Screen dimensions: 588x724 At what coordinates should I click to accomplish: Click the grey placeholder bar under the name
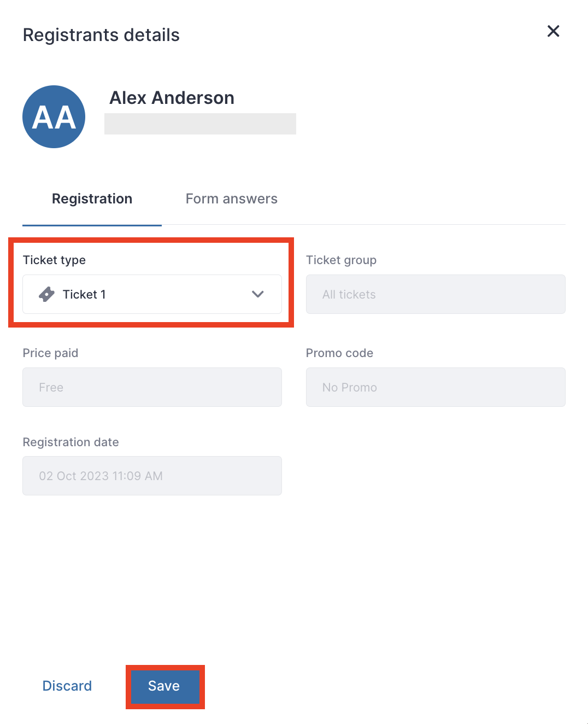[x=200, y=124]
